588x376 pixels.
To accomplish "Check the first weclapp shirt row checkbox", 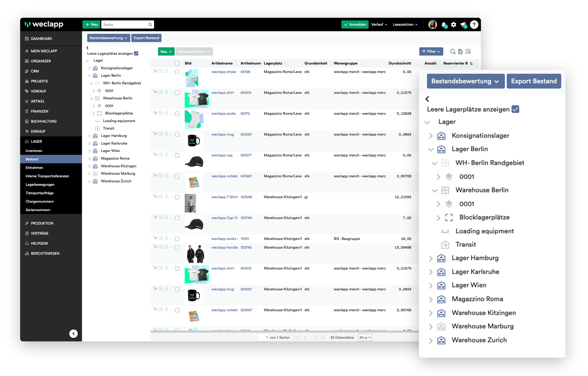I will coord(177,93).
